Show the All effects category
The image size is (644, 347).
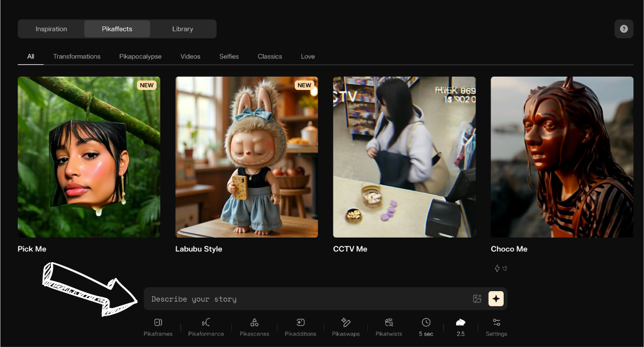31,56
